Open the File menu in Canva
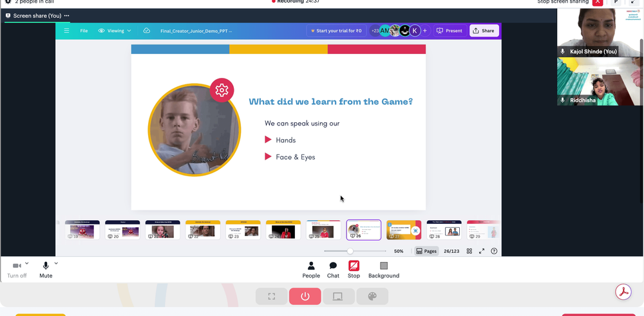The width and height of the screenshot is (644, 316). click(x=84, y=31)
